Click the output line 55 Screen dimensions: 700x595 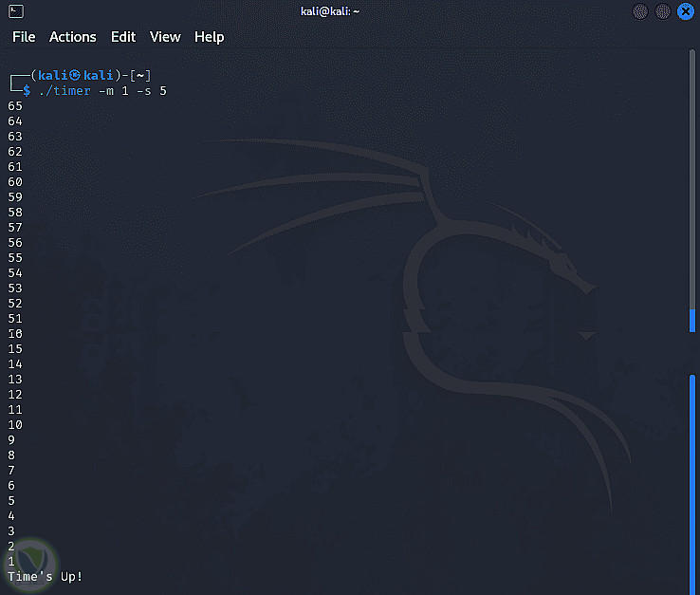(15, 258)
